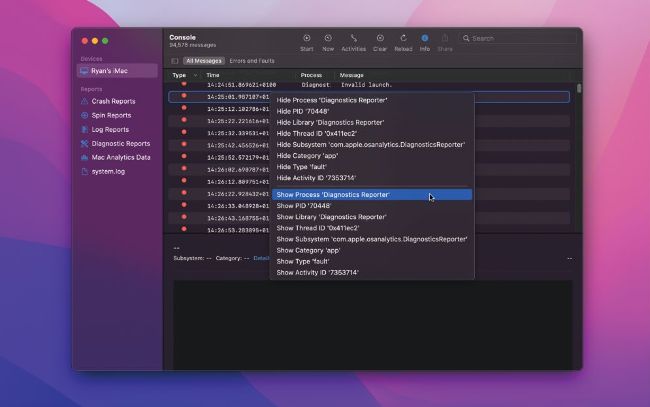Choose Show Activity ID '7353714'
650x407 pixels.
pyautogui.click(x=372, y=273)
